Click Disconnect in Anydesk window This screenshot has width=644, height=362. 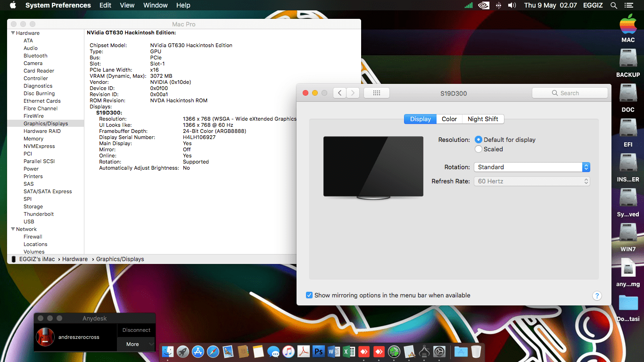136,330
